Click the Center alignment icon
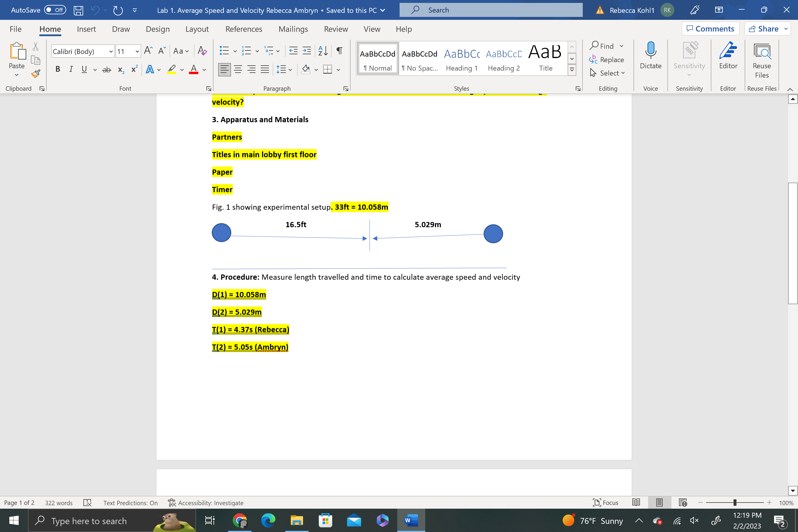Image resolution: width=798 pixels, height=532 pixels. (238, 69)
